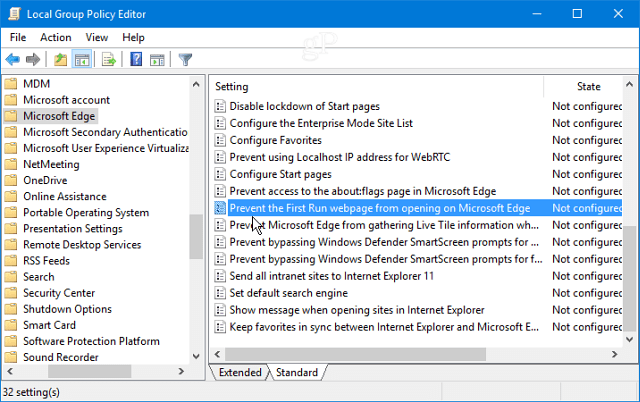Click the Local Group Policy Editor title icon
Viewport: 640px width, 402px height.
coord(14,14)
